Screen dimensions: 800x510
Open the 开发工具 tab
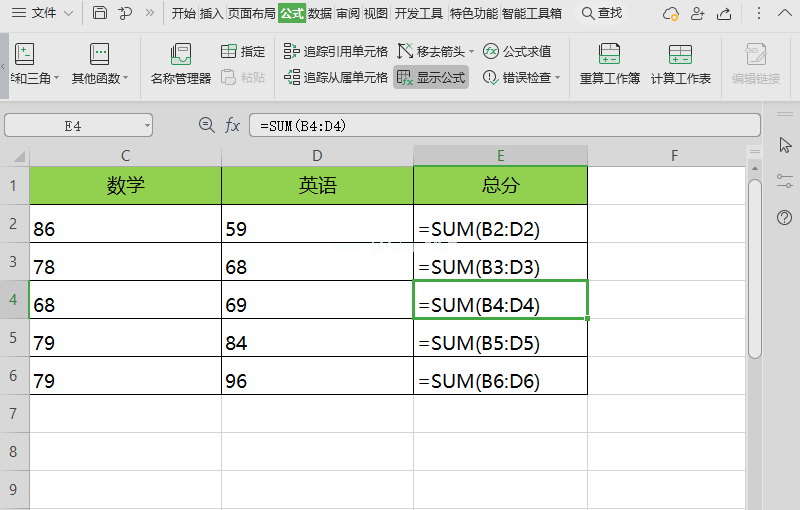(418, 13)
